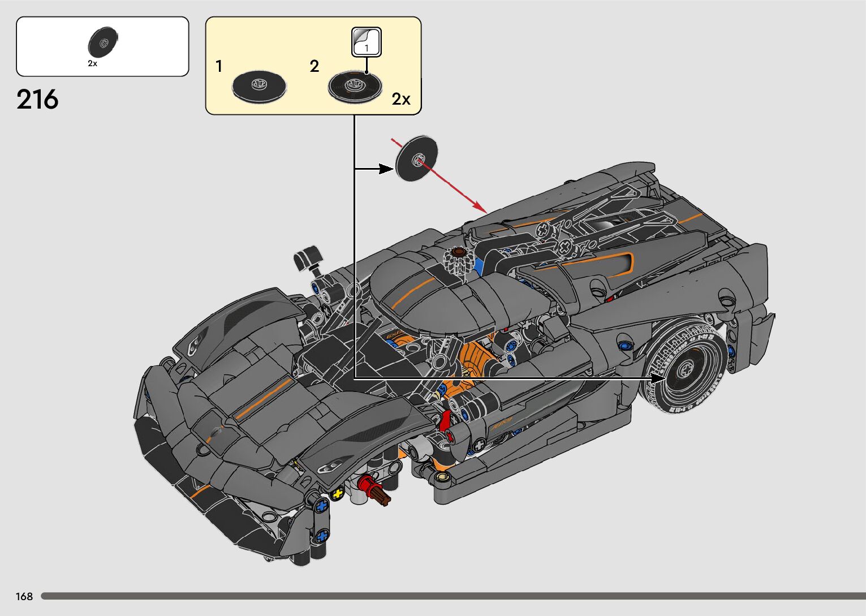Image resolution: width=866 pixels, height=616 pixels.
Task: Click the black gear on the cockpit roof
Action: point(458,261)
